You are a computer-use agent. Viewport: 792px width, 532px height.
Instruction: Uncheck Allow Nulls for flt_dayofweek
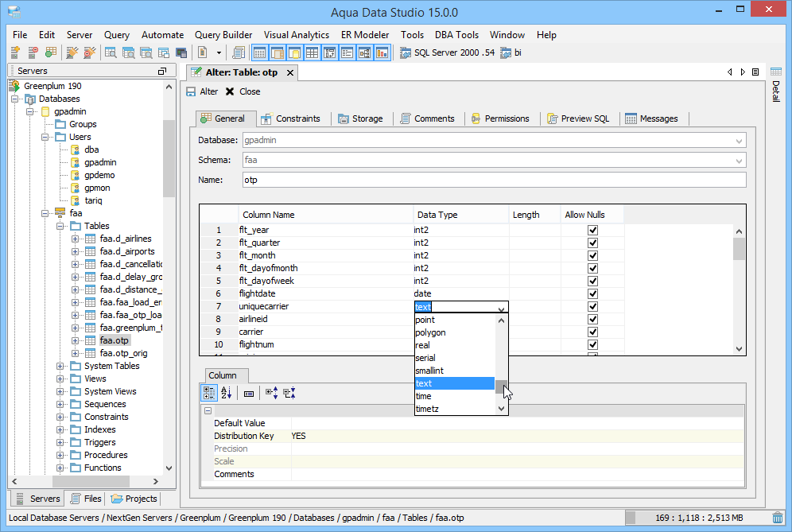click(x=593, y=281)
